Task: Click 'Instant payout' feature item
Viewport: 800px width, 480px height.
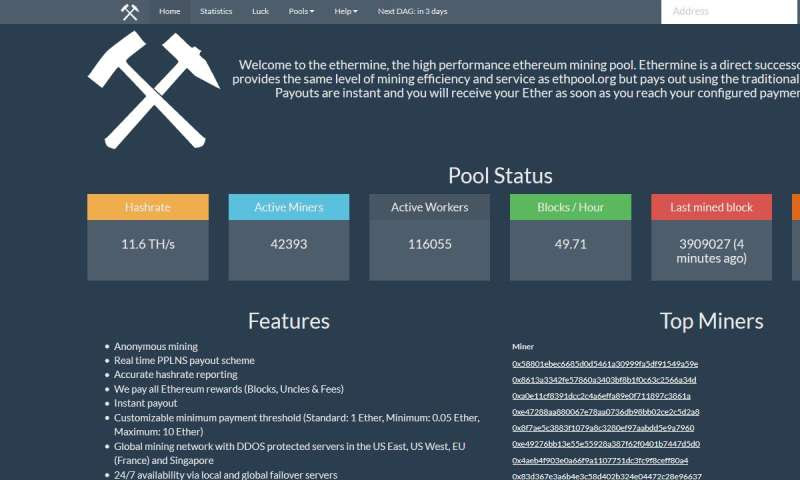Action: pos(145,403)
